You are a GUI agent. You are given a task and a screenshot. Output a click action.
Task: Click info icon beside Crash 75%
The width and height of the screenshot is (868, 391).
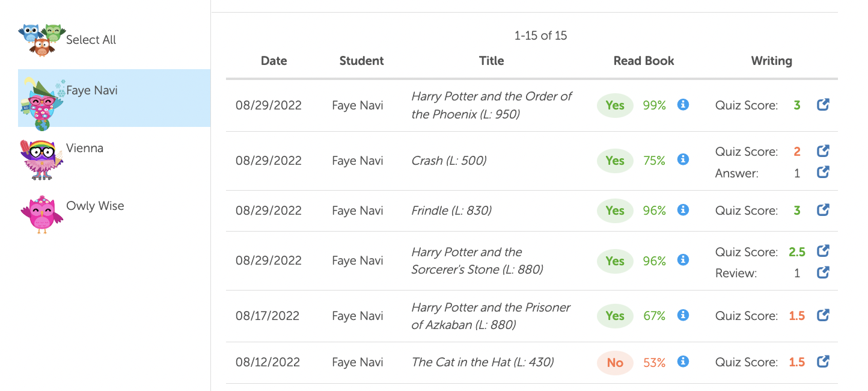(683, 159)
